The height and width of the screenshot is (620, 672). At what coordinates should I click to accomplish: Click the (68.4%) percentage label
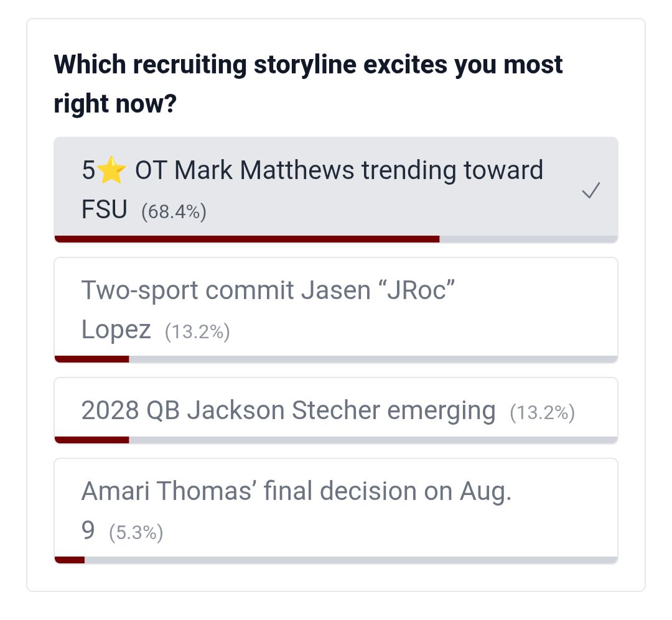coord(174,211)
